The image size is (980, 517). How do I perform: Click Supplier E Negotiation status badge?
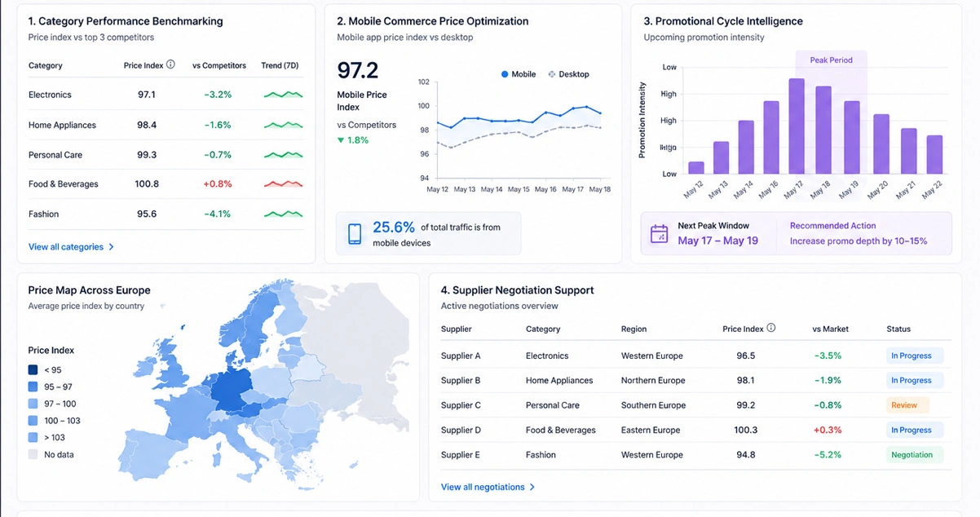(x=914, y=455)
